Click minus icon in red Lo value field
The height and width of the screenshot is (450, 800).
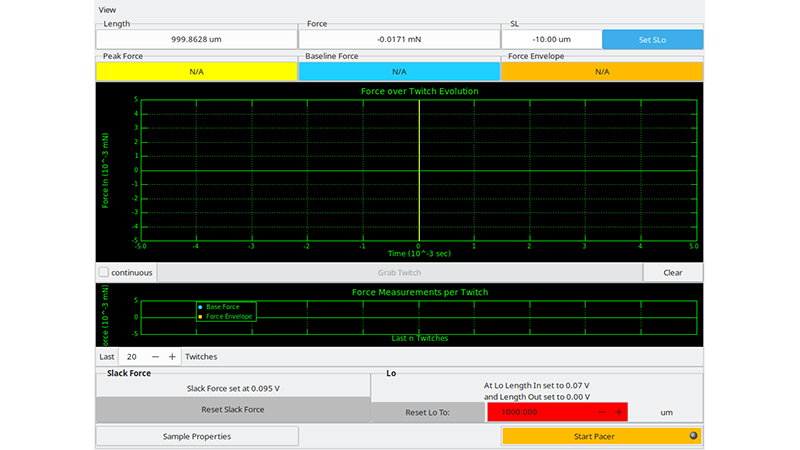pyautogui.click(x=602, y=412)
